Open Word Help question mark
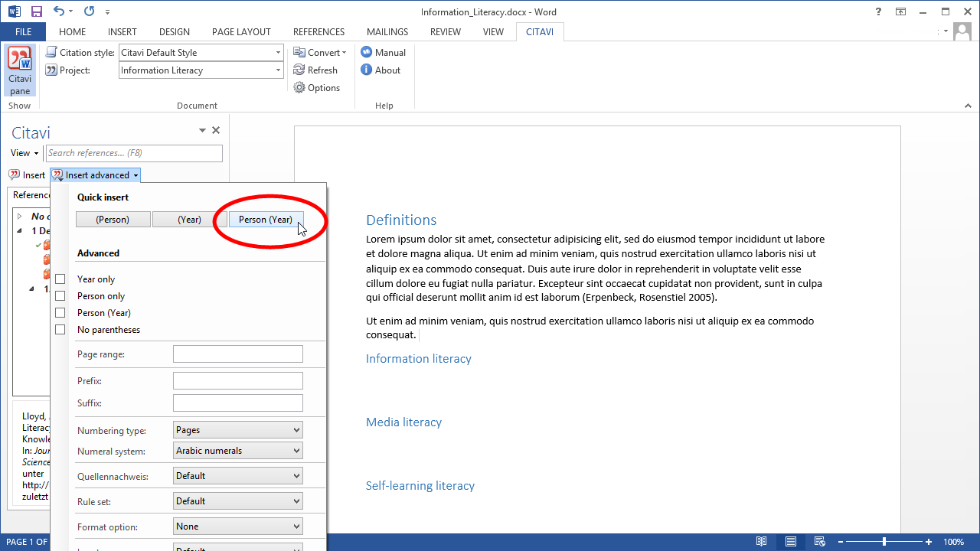The image size is (980, 551). 878,11
